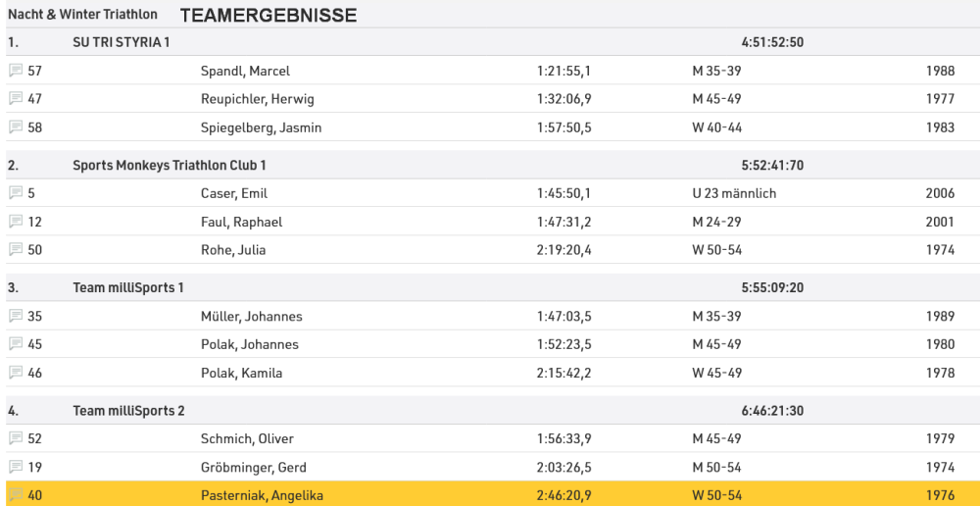Click comment icon beside bib 46
This screenshot has width=980, height=506.
[x=16, y=373]
